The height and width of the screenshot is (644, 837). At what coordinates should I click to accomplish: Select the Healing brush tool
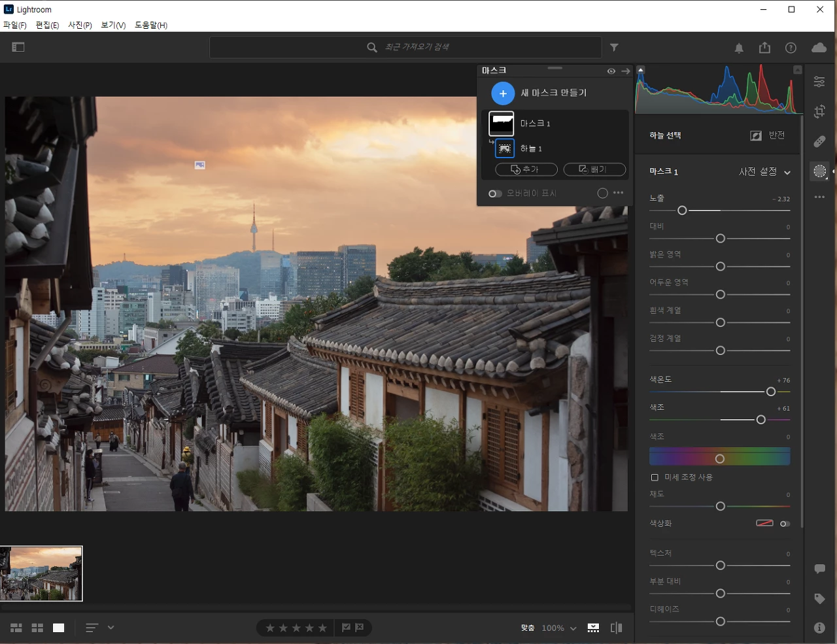pyautogui.click(x=819, y=141)
